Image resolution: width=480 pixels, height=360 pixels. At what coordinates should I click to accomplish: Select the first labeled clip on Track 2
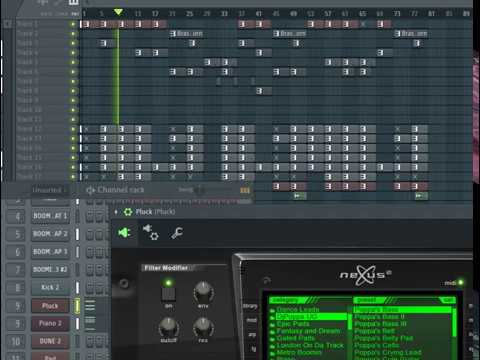click(187, 34)
